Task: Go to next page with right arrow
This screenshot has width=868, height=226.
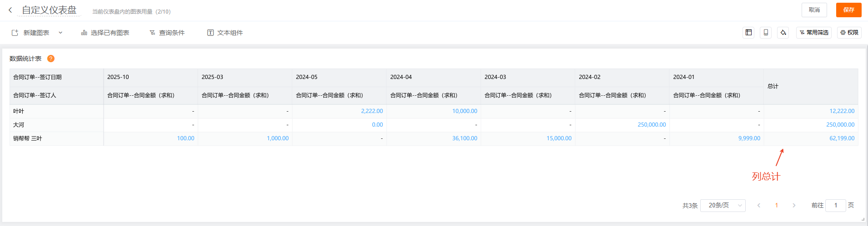Action: 794,206
